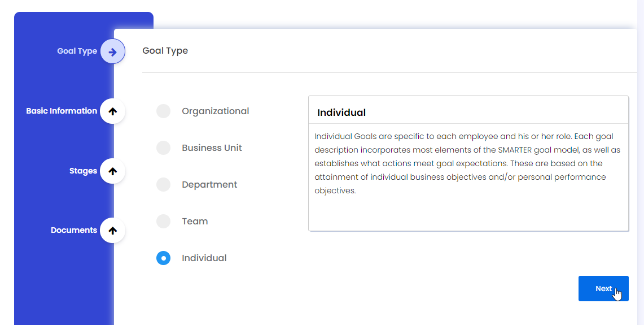Click the selected Individual radio button
Viewport: 644px width, 325px height.
point(163,258)
